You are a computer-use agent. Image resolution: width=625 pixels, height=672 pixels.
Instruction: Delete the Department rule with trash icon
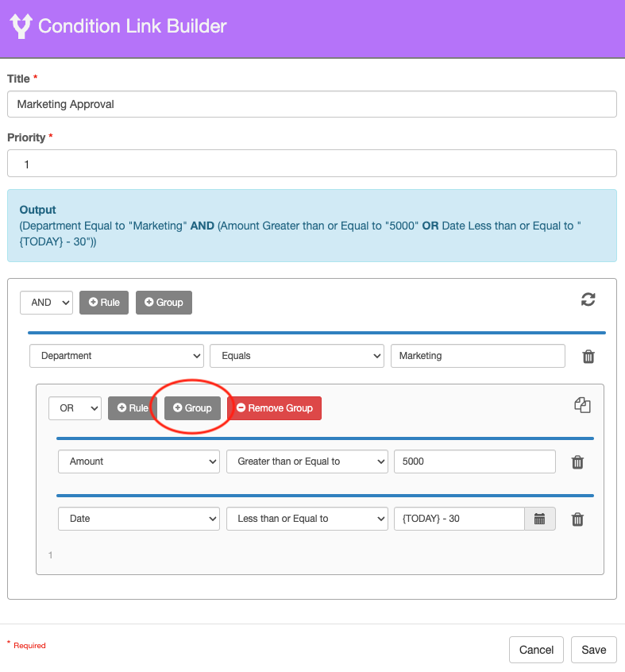588,357
